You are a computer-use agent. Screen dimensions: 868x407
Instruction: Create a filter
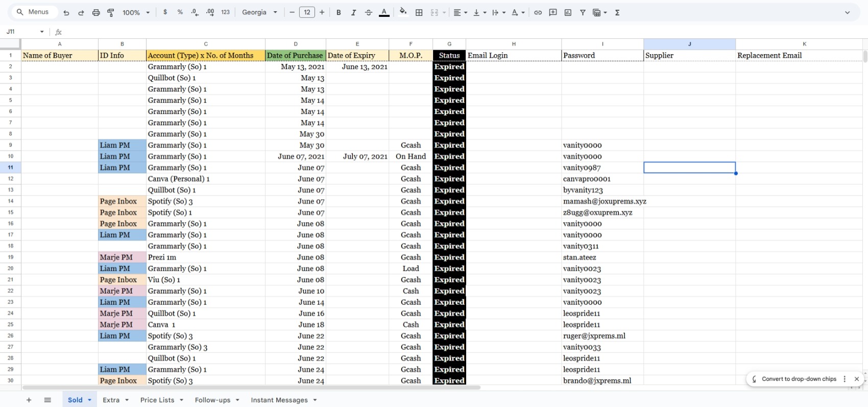tap(583, 12)
